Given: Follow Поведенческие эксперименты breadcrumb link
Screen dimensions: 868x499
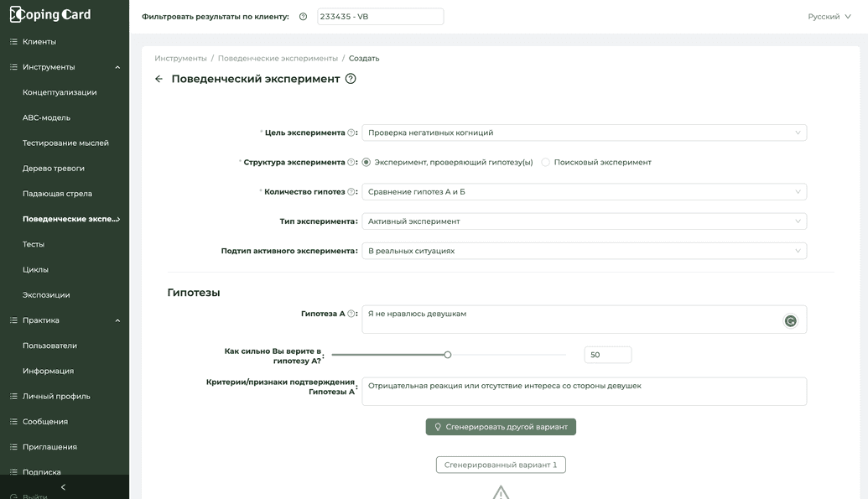Looking at the screenshot, I should click(x=278, y=58).
